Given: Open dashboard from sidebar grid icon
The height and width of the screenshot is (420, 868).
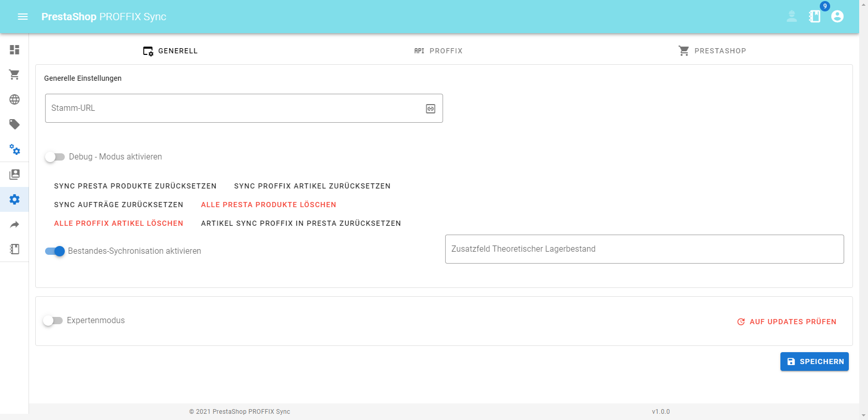Looking at the screenshot, I should [x=15, y=50].
